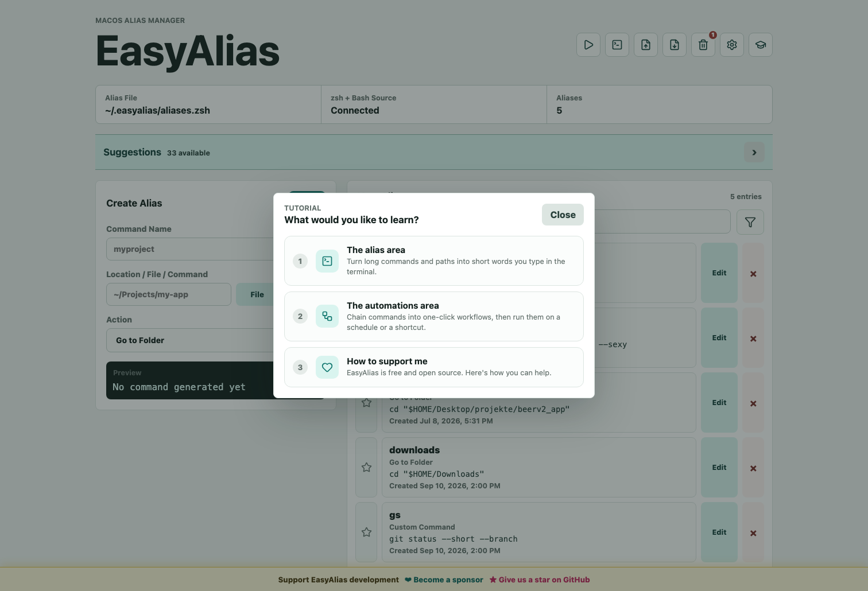Select tutorial topic The alias area

pyautogui.click(x=434, y=260)
